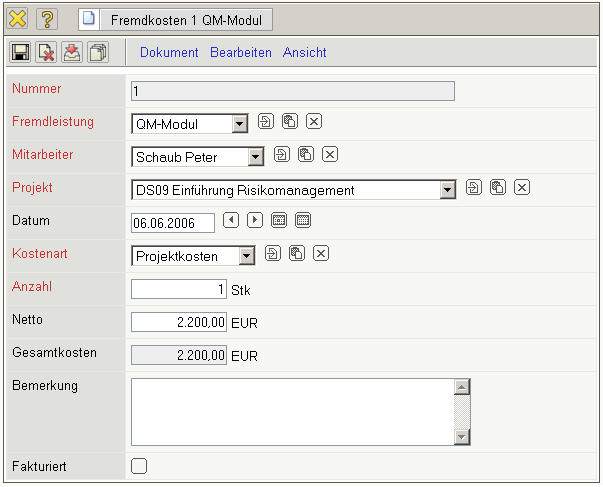Select the Fremdkosten 1 QM-Modul tab

coord(173,19)
